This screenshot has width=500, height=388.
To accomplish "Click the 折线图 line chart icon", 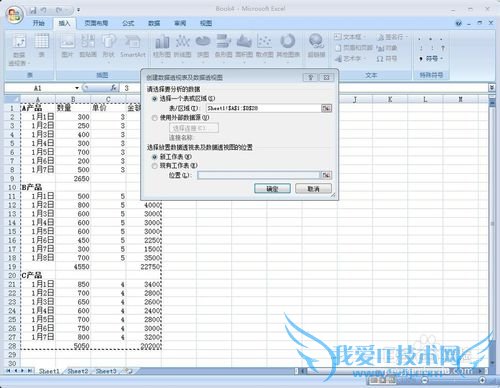I will pyautogui.click(x=183, y=47).
